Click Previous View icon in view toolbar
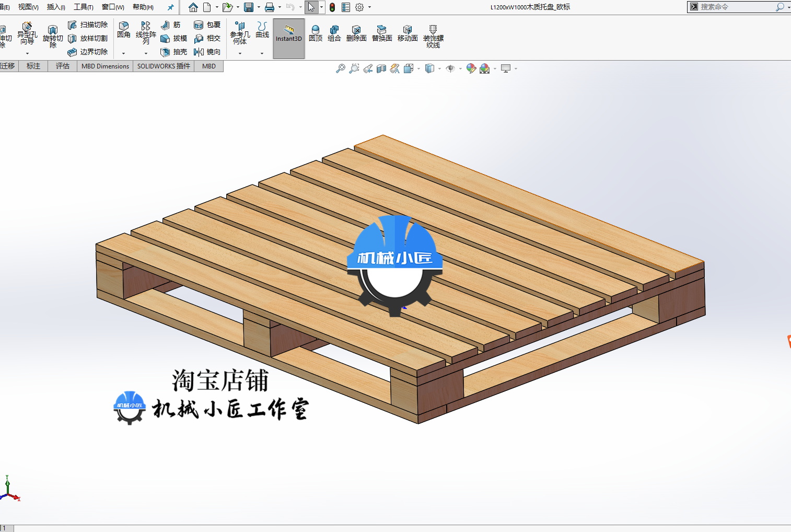The image size is (791, 532). pyautogui.click(x=368, y=68)
